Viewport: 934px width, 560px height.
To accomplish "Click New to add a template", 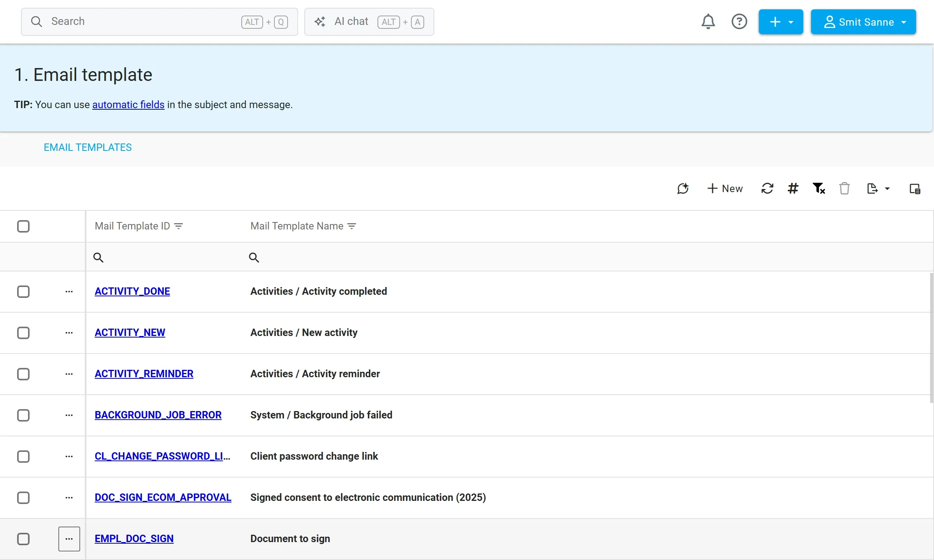I will click(725, 189).
